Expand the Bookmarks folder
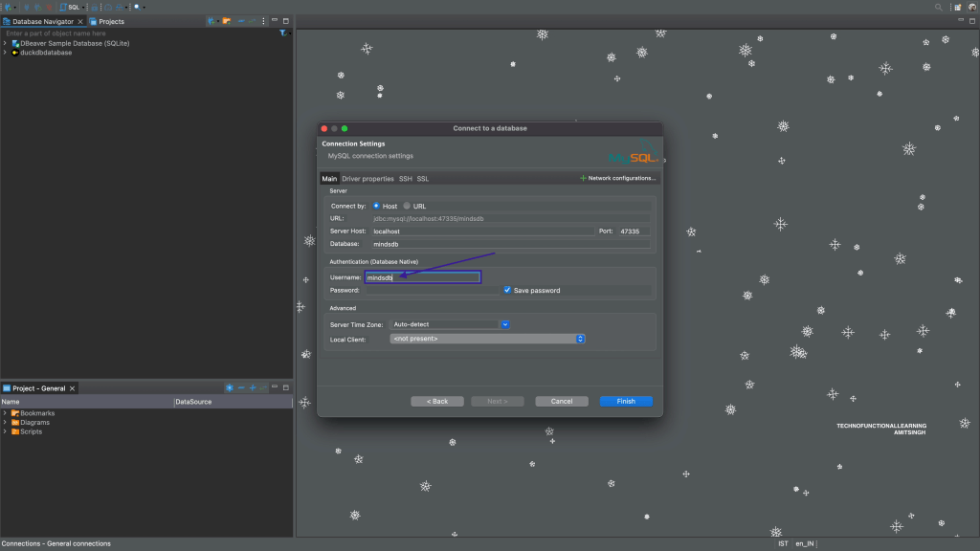This screenshot has width=980, height=551. pos(5,413)
